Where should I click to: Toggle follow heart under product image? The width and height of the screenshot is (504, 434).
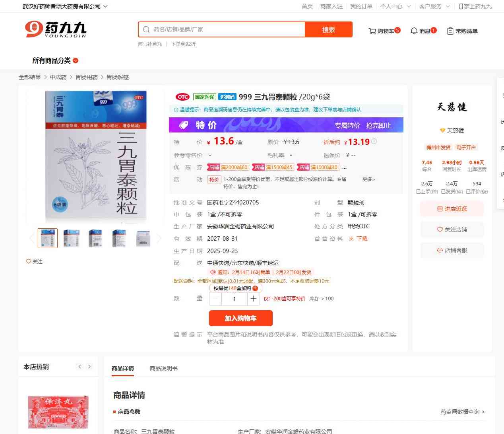[34, 261]
